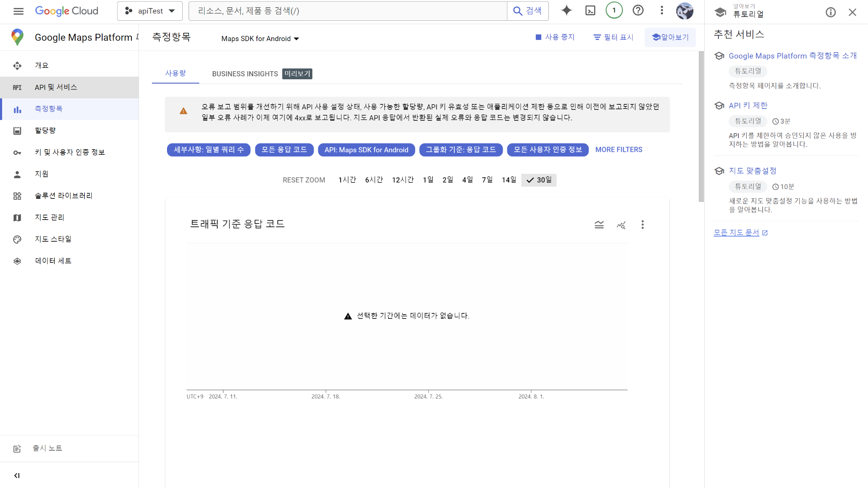Go to 개요 overview page
868x488 pixels.
pyautogui.click(x=69, y=65)
